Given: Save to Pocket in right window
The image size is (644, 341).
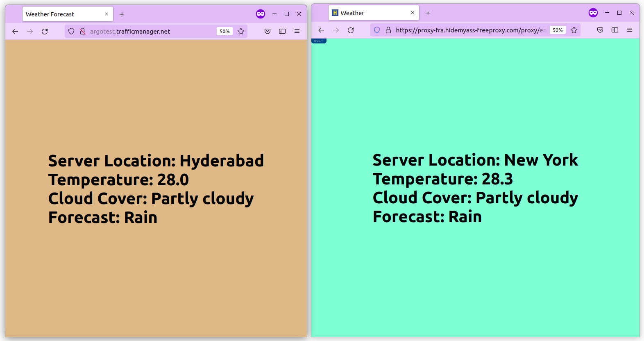Looking at the screenshot, I should pos(600,30).
